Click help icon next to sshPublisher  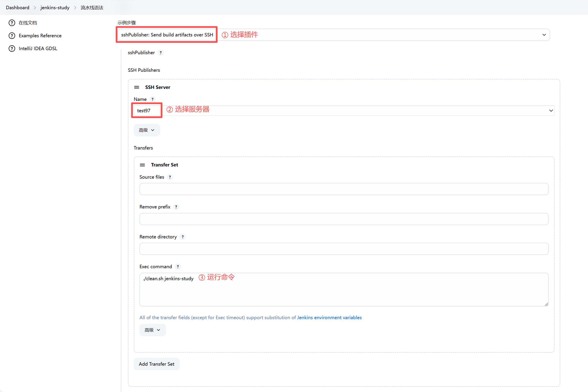pos(160,53)
